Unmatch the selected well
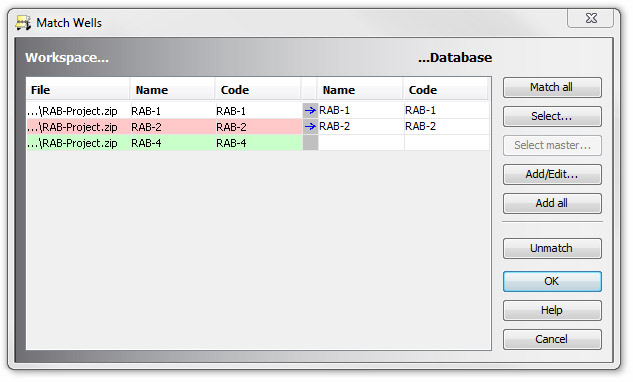The height and width of the screenshot is (382, 633). pyautogui.click(x=552, y=248)
